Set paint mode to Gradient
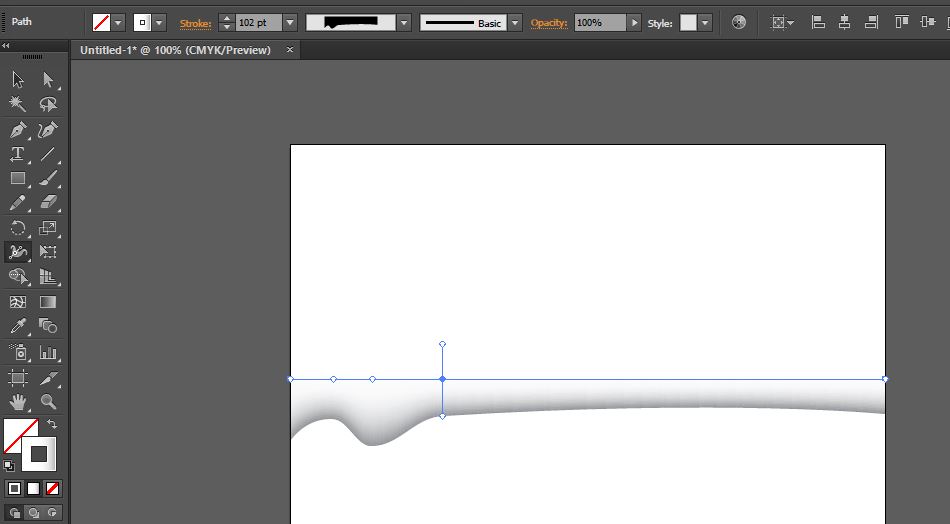The height and width of the screenshot is (524, 950). pyautogui.click(x=33, y=488)
